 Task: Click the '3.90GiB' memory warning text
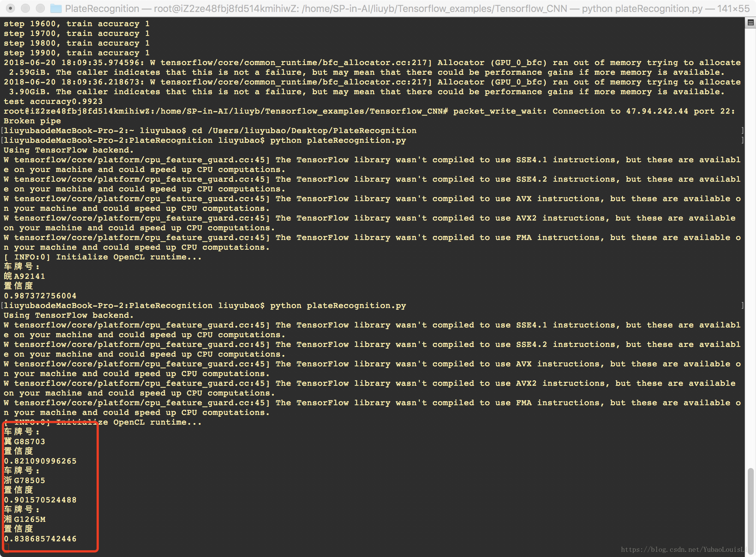coord(30,92)
